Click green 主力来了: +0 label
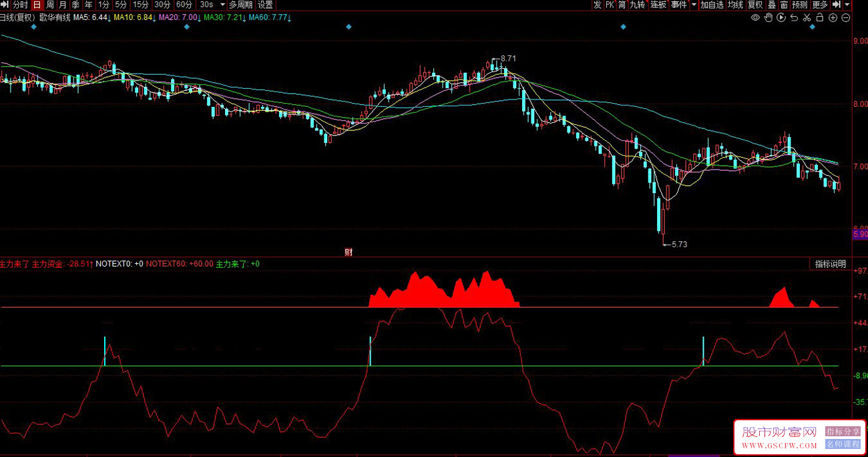The width and height of the screenshot is (868, 457). click(x=238, y=264)
